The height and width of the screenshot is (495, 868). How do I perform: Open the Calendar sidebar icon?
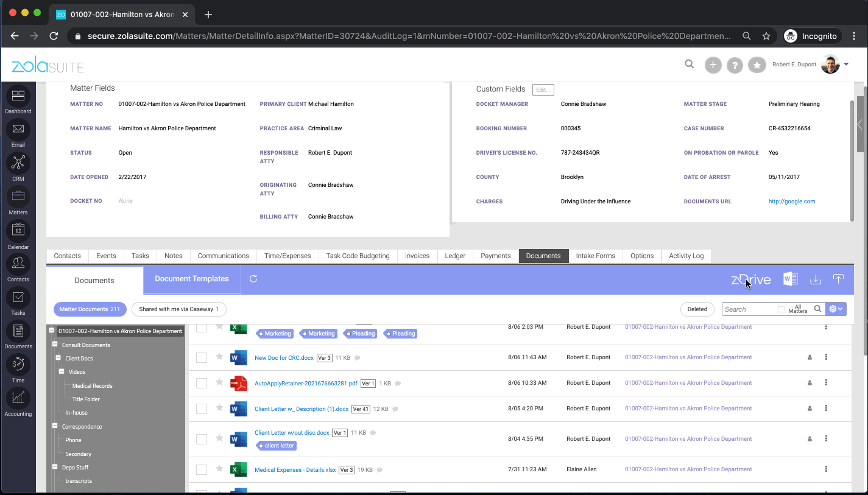click(18, 236)
